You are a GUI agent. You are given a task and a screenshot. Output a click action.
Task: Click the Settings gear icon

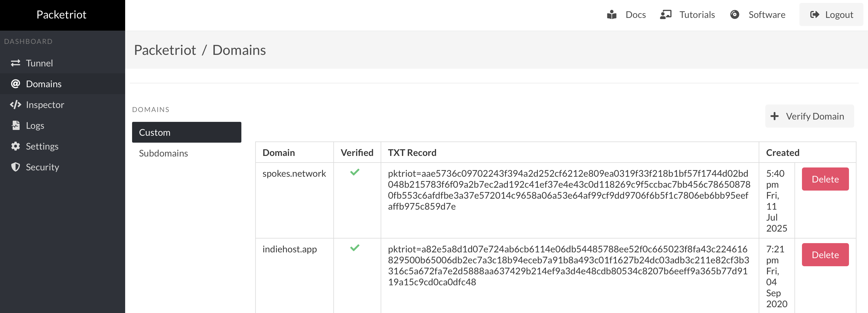[16, 146]
